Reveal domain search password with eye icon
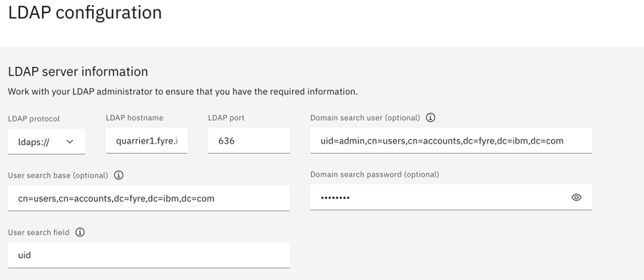This screenshot has width=644, height=280. pyautogui.click(x=576, y=197)
